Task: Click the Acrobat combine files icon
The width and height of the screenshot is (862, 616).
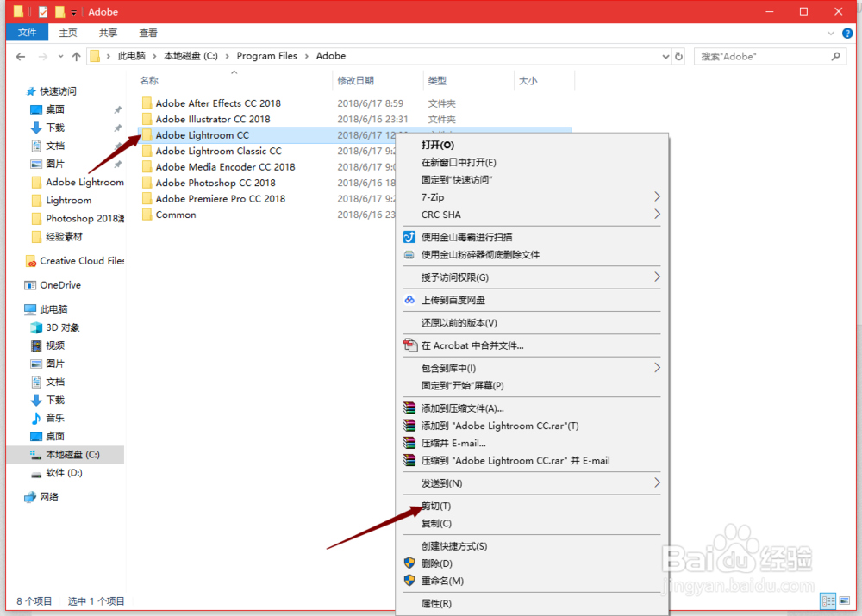Action: (x=410, y=345)
